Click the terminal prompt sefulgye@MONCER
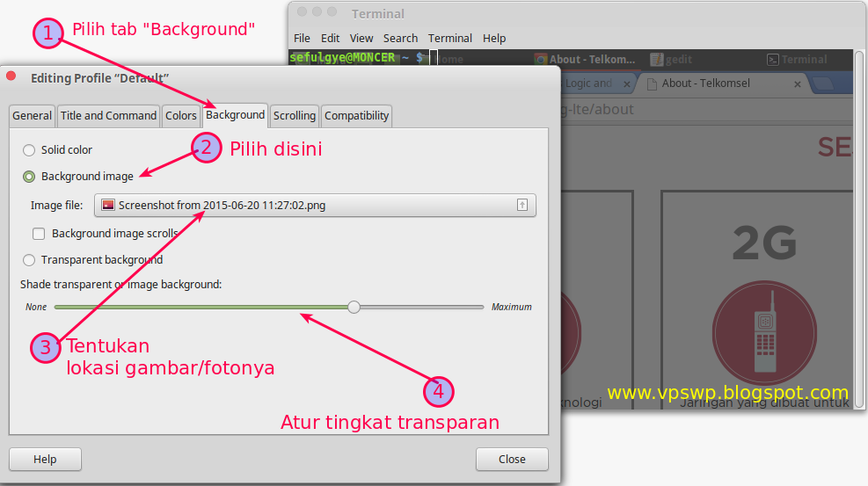 click(342, 57)
